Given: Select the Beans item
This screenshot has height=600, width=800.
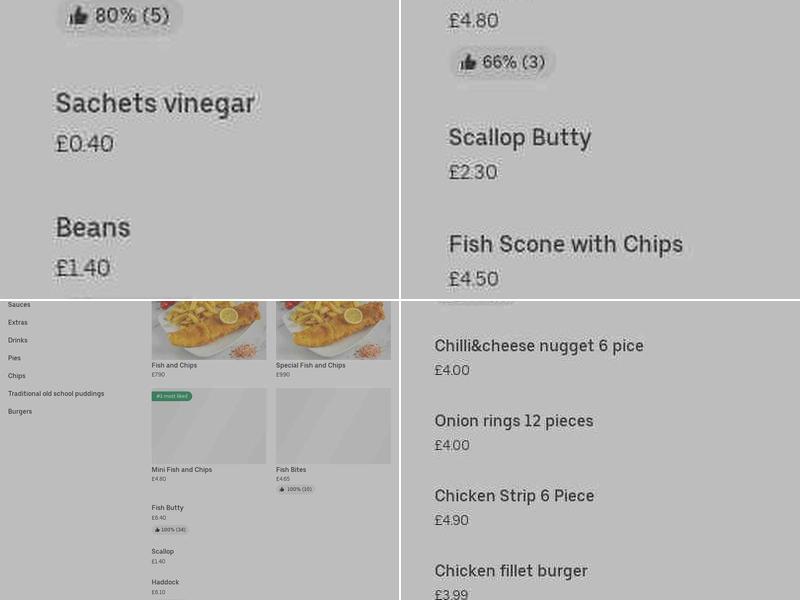Looking at the screenshot, I should coord(92,228).
